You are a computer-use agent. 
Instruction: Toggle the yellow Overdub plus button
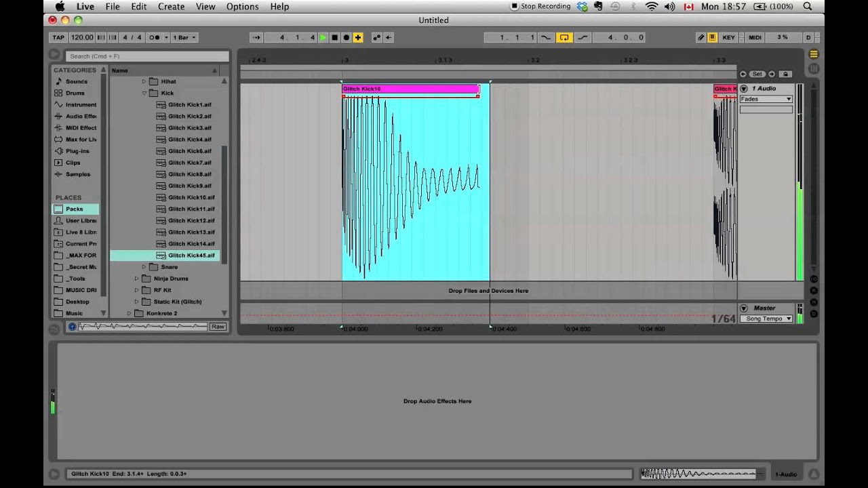click(x=358, y=38)
